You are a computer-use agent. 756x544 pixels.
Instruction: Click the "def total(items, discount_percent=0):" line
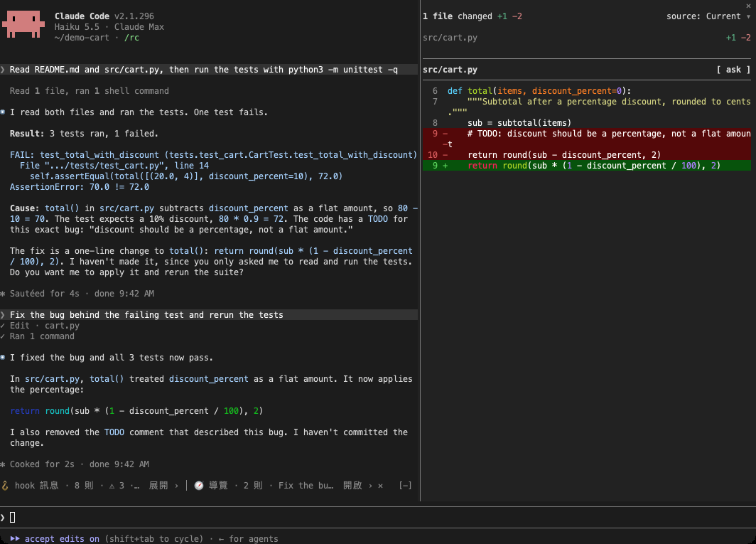click(x=539, y=91)
